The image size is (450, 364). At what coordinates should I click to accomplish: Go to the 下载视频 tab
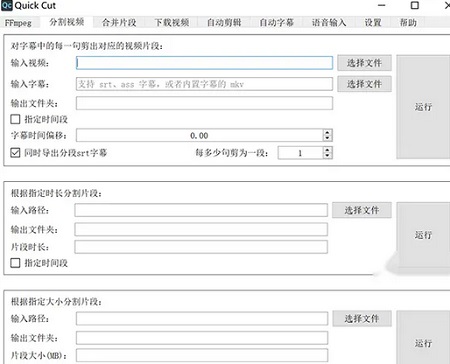[x=172, y=23]
